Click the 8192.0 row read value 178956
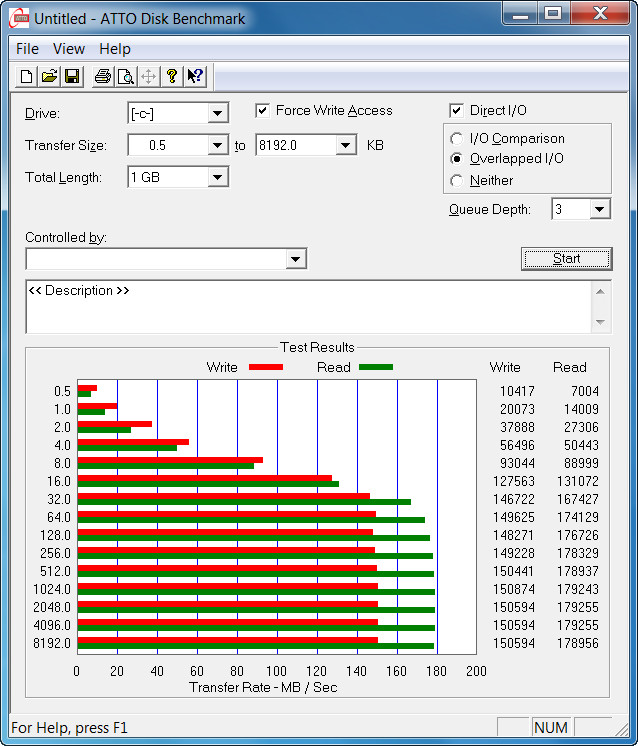Viewport: 638px width, 746px height. (x=578, y=643)
